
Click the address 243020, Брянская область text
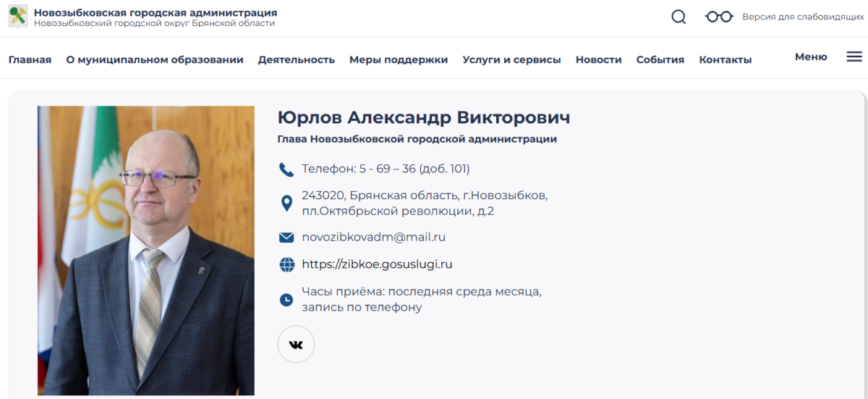click(425, 203)
